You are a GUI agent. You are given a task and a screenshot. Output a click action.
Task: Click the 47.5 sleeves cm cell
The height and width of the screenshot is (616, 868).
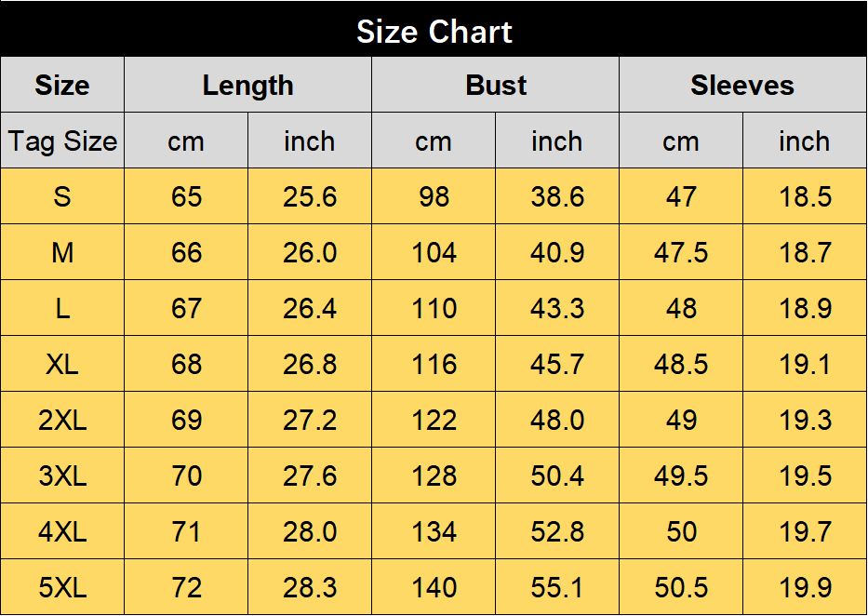[x=681, y=252]
